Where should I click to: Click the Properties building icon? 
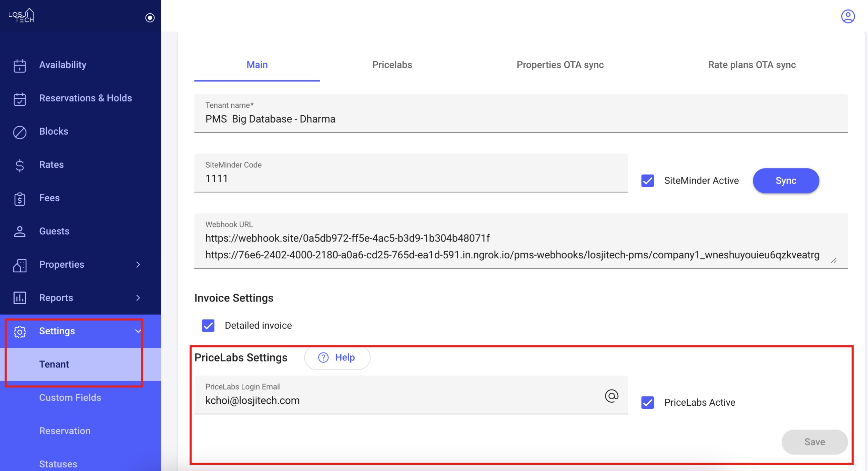coord(19,265)
